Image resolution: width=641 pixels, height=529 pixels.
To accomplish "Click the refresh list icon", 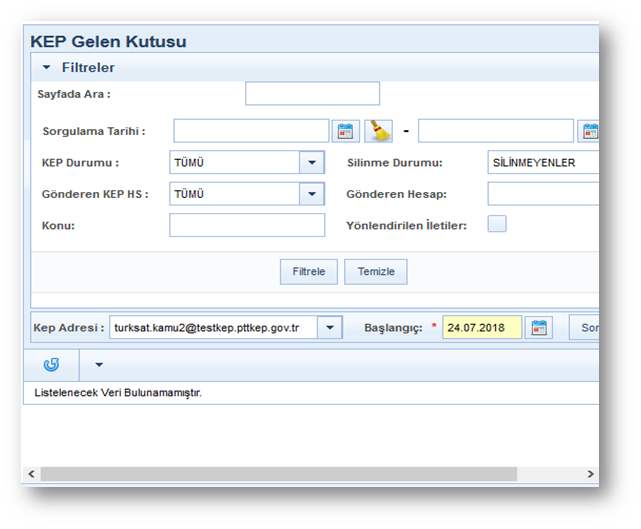I will click(50, 364).
